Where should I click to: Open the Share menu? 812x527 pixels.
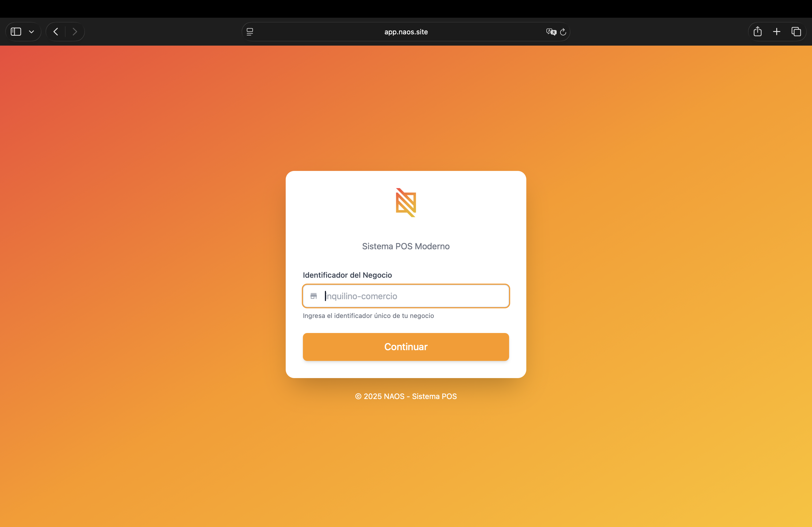[757, 31]
